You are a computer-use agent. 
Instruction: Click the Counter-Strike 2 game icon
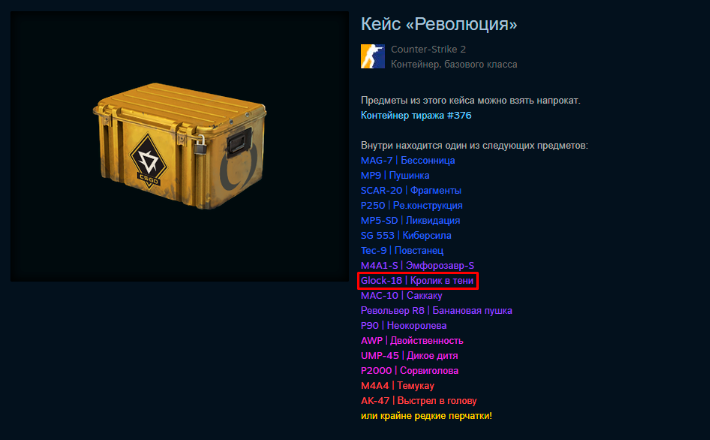click(373, 57)
